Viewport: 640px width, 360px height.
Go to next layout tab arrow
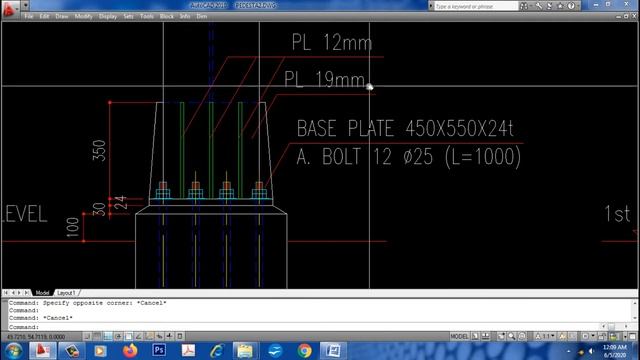coord(19,293)
